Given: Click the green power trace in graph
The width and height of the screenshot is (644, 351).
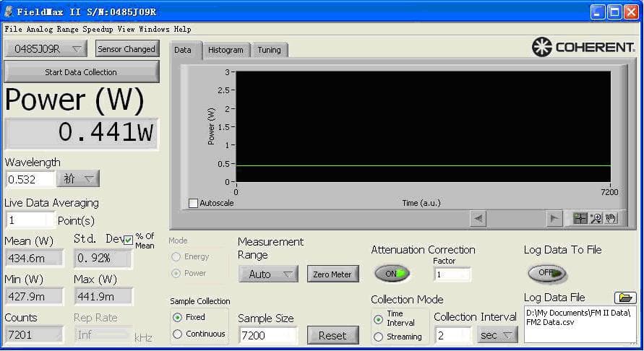Looking at the screenshot, I should click(423, 165).
